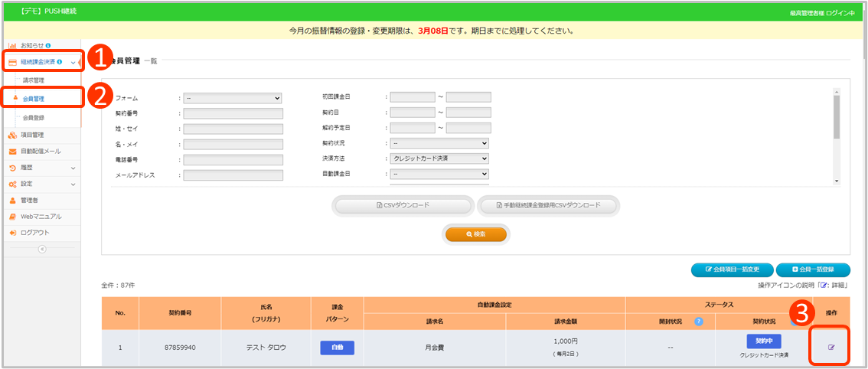
Task: Click the 管理者 person icon
Action: 13,200
